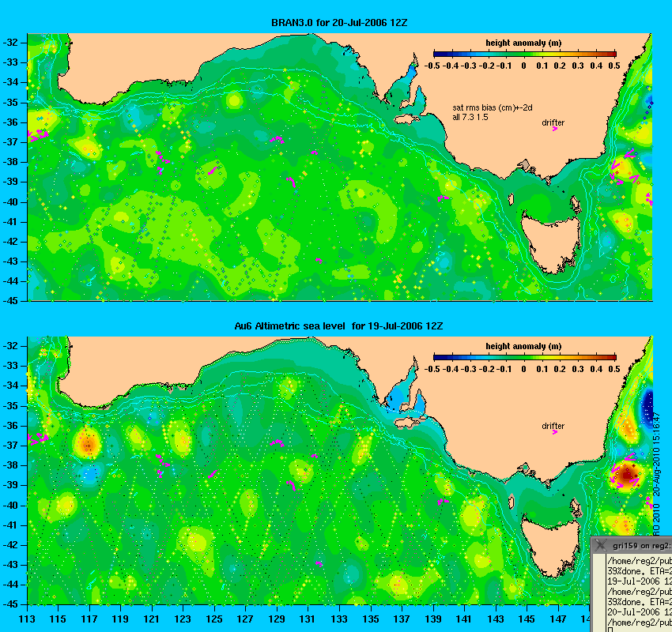
Task: Click the -38 latitude label in Au6 panel
Action: 10,465
